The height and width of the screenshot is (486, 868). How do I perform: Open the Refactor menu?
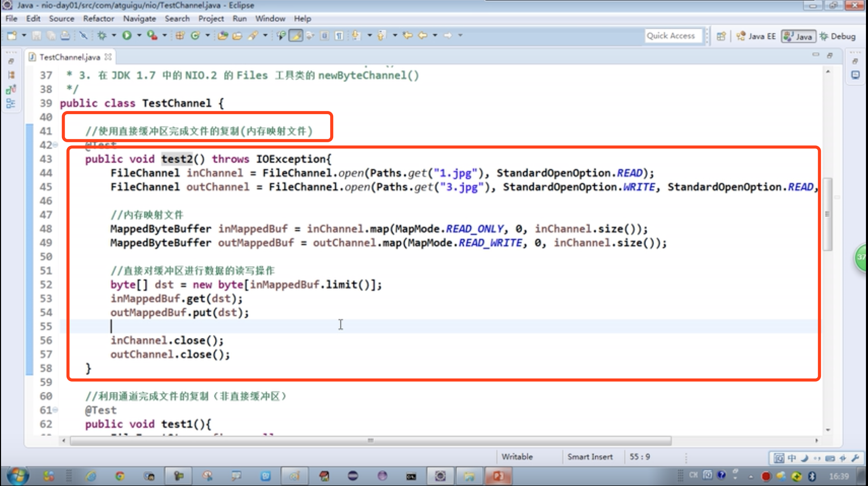99,18
